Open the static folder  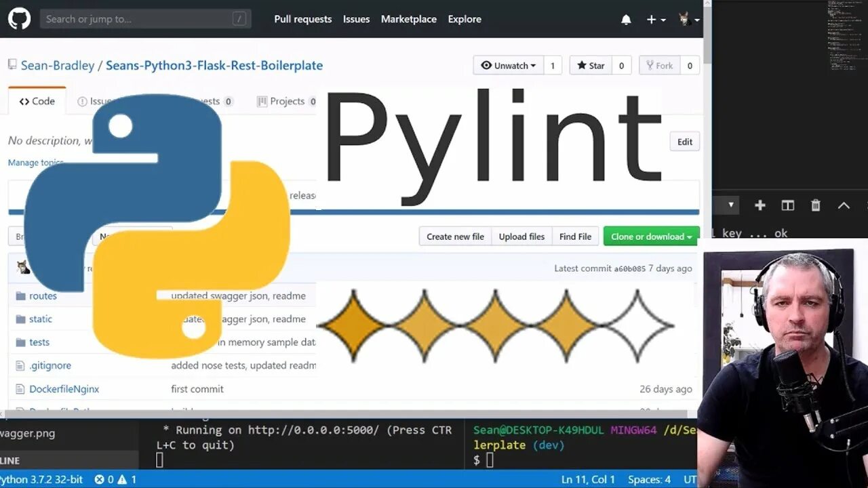tap(41, 319)
